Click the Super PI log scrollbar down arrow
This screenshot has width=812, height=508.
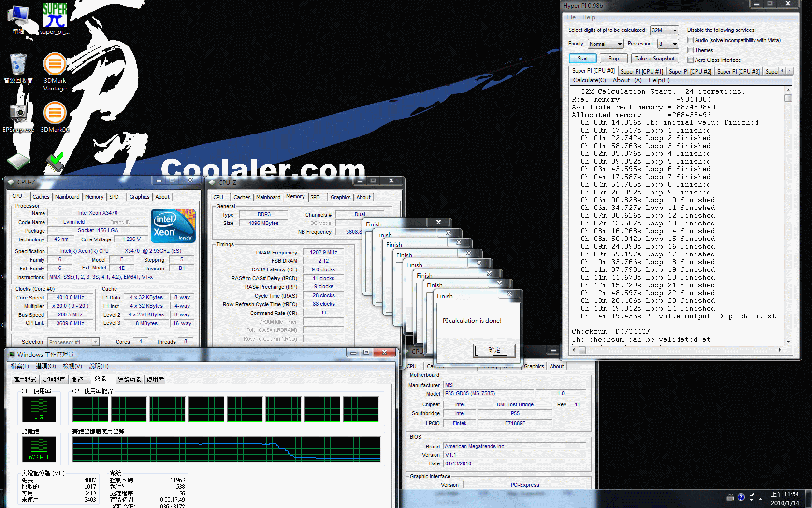tap(788, 342)
